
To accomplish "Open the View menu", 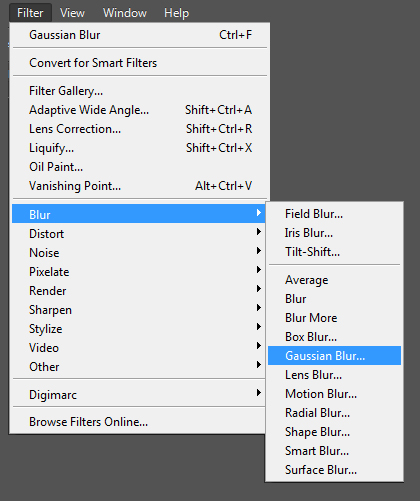I will tap(72, 13).
